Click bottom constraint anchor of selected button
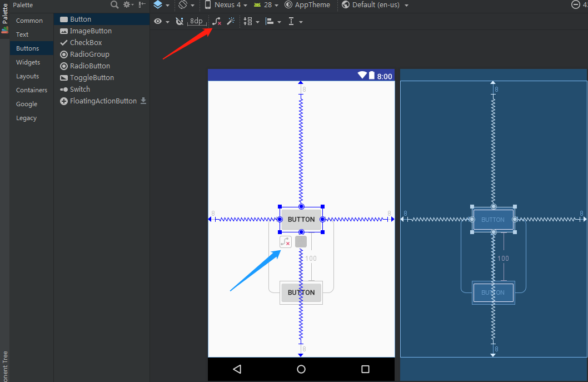Screen dimensions: 588x382 click(x=301, y=232)
